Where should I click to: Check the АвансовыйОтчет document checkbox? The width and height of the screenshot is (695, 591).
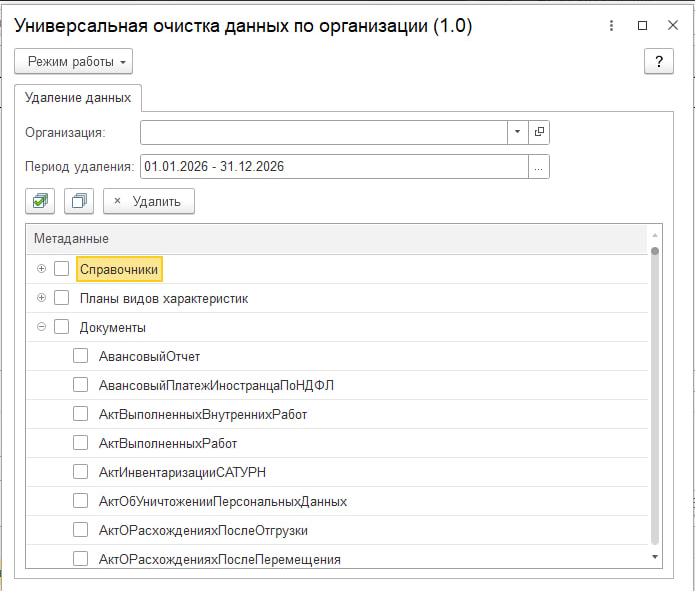(81, 356)
